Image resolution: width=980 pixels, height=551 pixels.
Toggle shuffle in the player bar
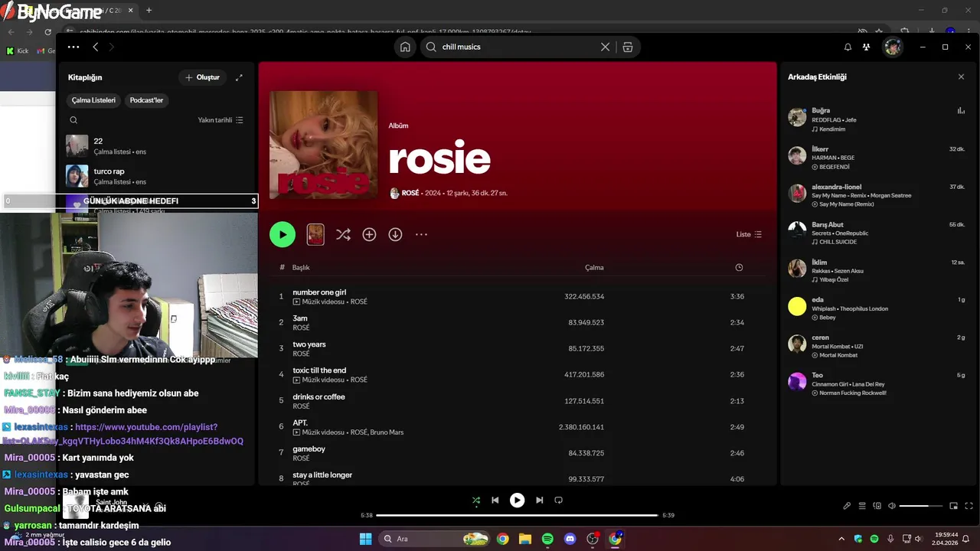pos(475,500)
